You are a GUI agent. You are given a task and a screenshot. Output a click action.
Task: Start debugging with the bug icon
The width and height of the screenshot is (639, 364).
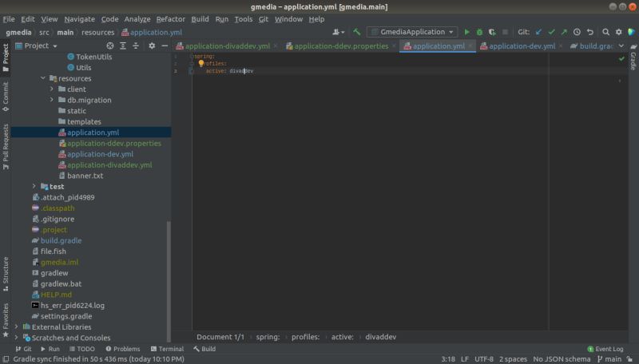pos(480,32)
